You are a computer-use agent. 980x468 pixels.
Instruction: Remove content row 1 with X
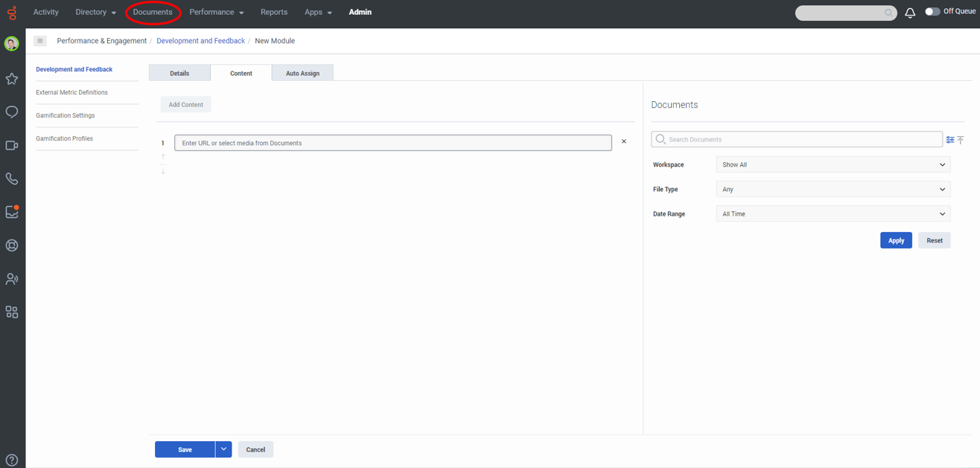coord(624,141)
